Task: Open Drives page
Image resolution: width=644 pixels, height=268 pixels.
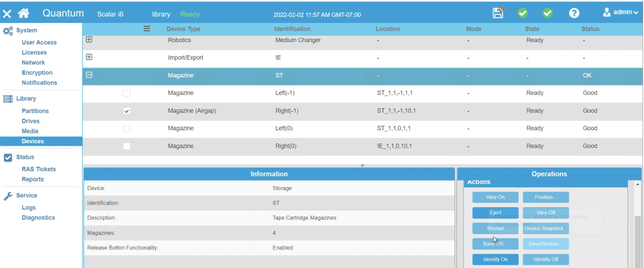Action: 31,121
